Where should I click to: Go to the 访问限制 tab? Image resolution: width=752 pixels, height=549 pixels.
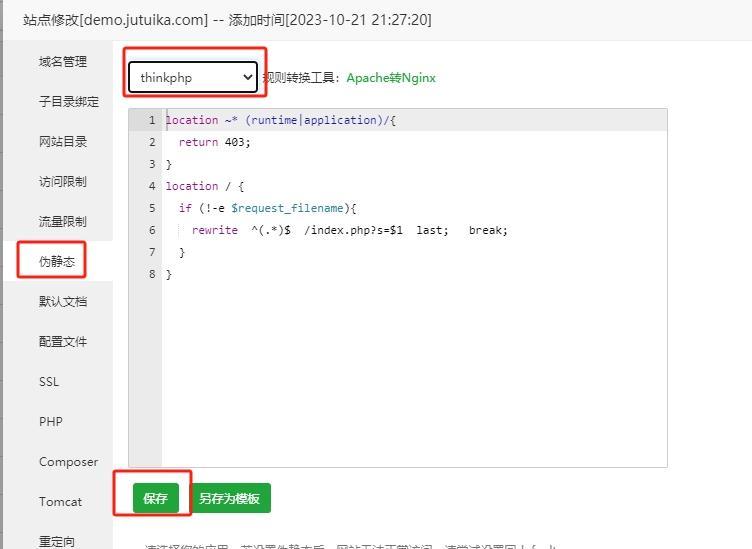62,181
